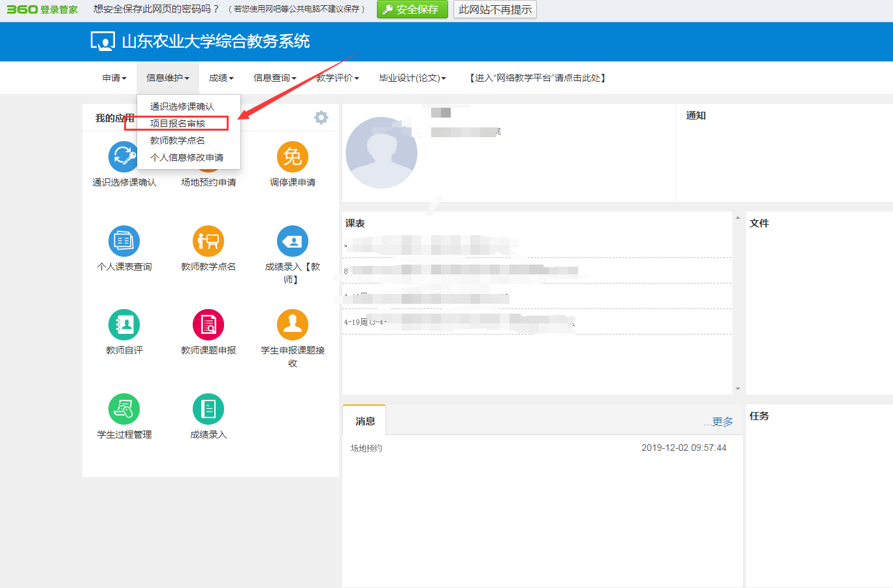Open the 通识选修课确认 app icon
893x588 pixels.
coord(123,157)
